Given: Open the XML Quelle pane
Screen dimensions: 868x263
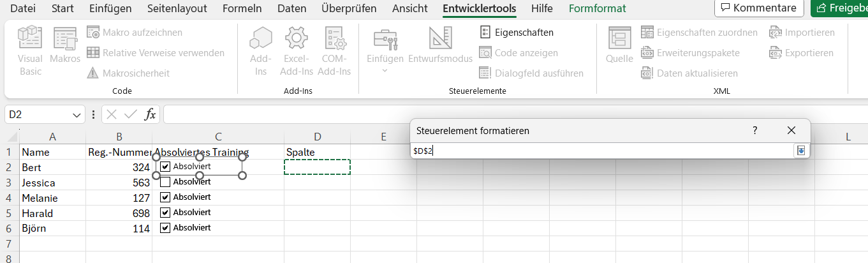Looking at the screenshot, I should click(619, 48).
